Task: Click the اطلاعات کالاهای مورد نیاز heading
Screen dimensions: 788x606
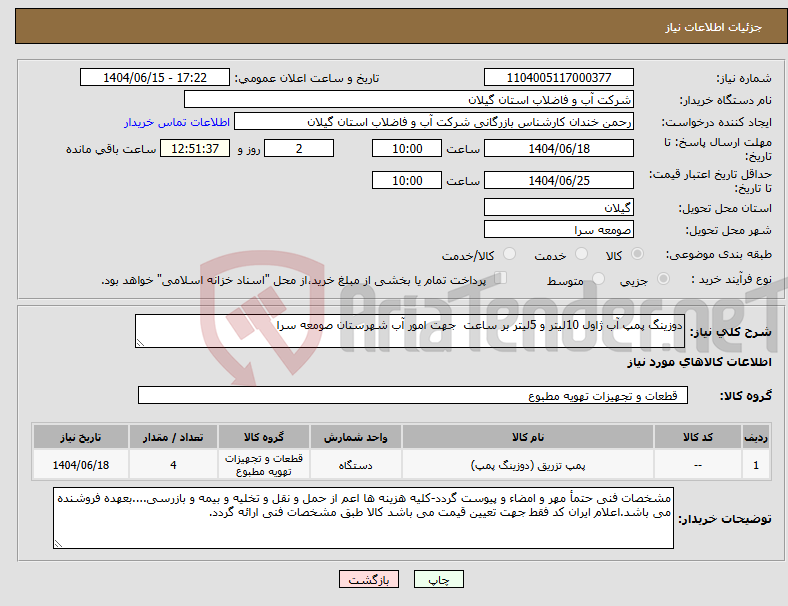Action: click(x=699, y=362)
